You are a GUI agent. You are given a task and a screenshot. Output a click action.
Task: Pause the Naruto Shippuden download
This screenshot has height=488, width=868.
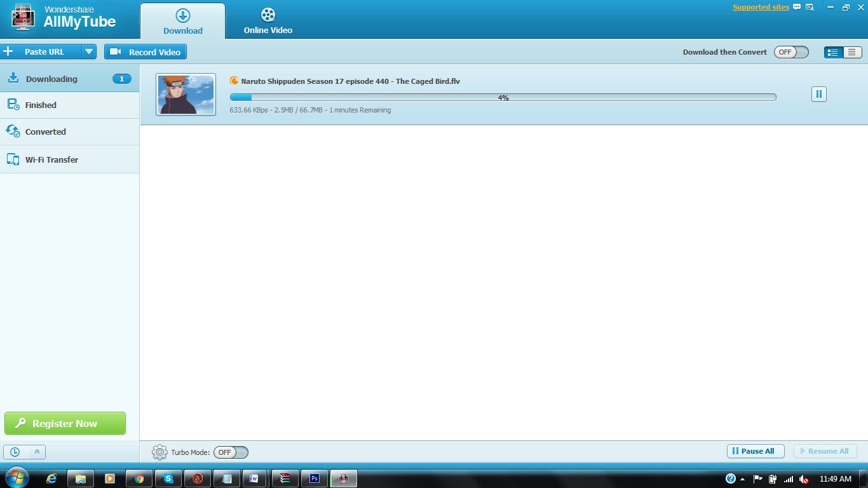[818, 94]
